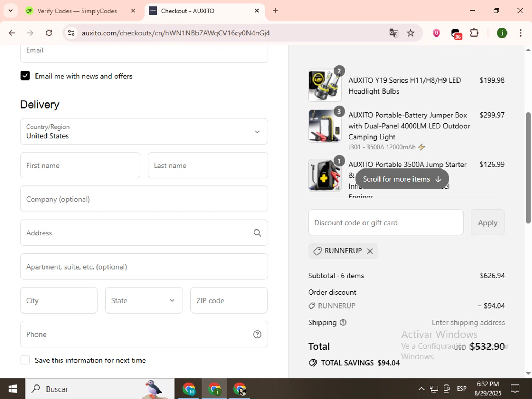The image size is (532, 399).
Task: Uncheck Email me with news and offers
Action: 25,76
